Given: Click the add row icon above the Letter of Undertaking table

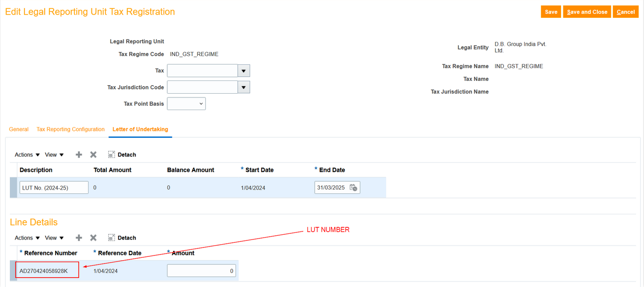Looking at the screenshot, I should 78,154.
